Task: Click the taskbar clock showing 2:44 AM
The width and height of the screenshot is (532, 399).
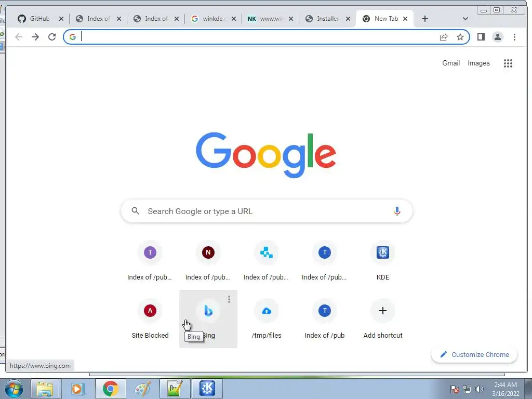Action: coord(506,389)
